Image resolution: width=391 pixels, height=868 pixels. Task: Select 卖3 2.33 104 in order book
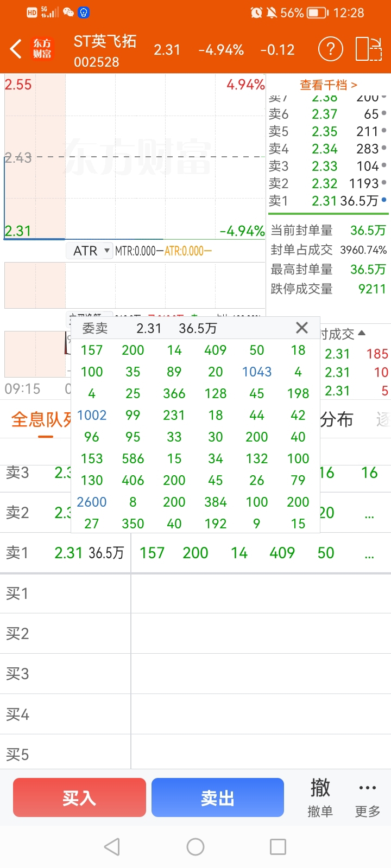328,166
